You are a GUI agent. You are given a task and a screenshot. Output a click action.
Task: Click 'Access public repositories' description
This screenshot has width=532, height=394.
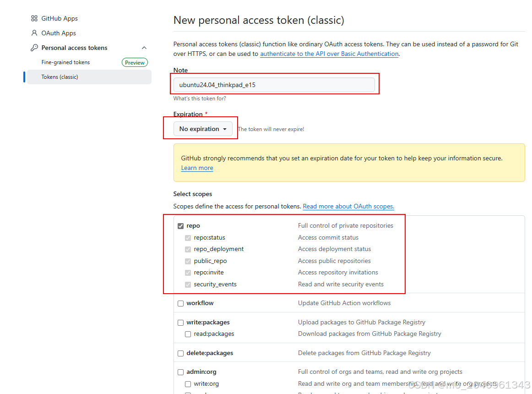[334, 261]
